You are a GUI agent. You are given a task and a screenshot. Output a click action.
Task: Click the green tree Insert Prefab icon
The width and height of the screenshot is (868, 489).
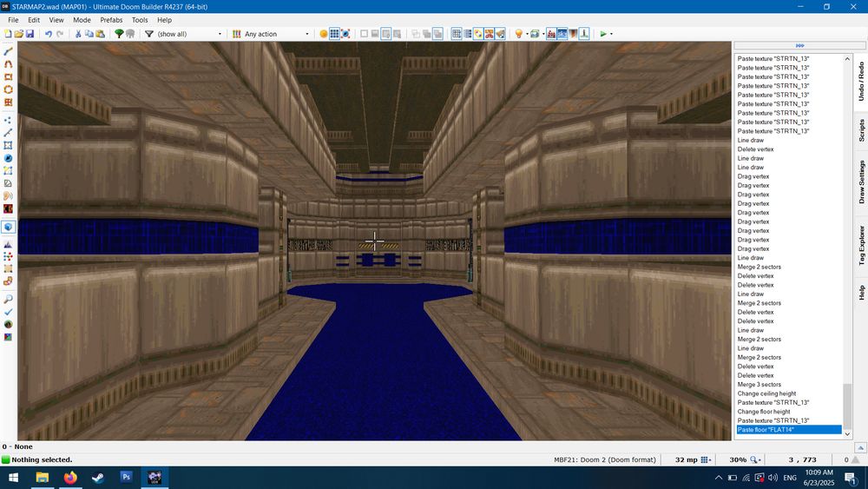coord(119,34)
